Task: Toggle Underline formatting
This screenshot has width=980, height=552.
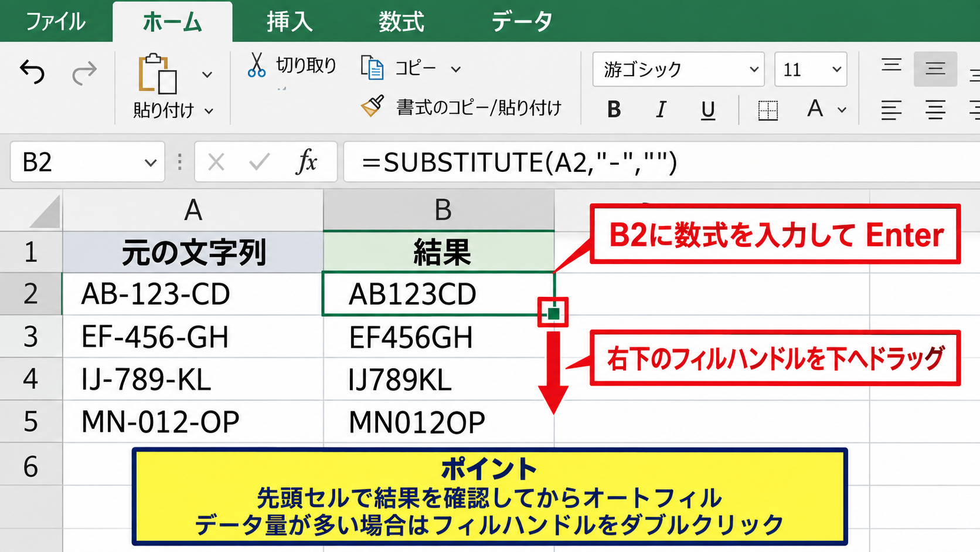Action: 708,110
